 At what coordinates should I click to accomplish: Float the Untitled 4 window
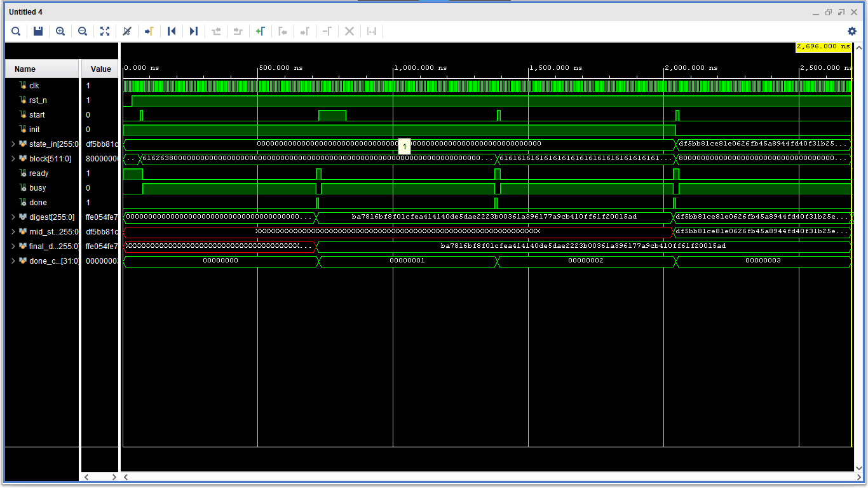841,12
